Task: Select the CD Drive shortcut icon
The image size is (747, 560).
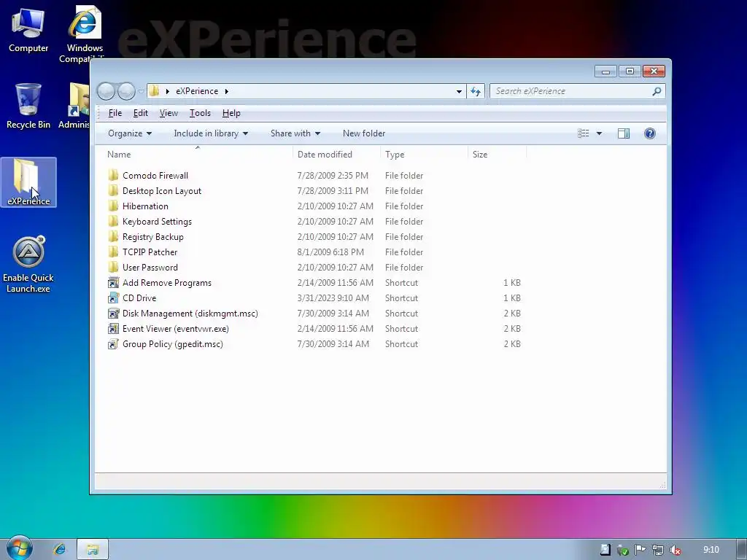Action: [x=113, y=297]
